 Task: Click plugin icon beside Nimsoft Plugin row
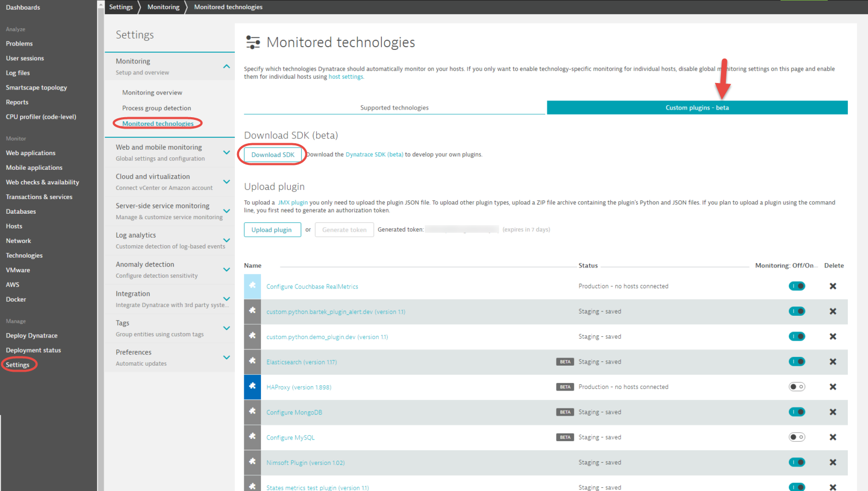coord(252,463)
